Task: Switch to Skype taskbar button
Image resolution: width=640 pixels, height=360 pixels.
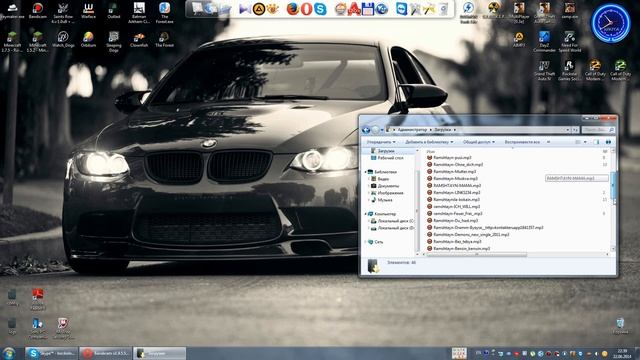Action: coord(51,353)
